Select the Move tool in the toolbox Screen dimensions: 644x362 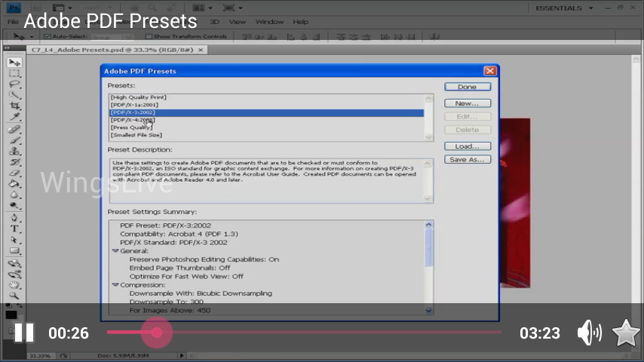[14, 63]
